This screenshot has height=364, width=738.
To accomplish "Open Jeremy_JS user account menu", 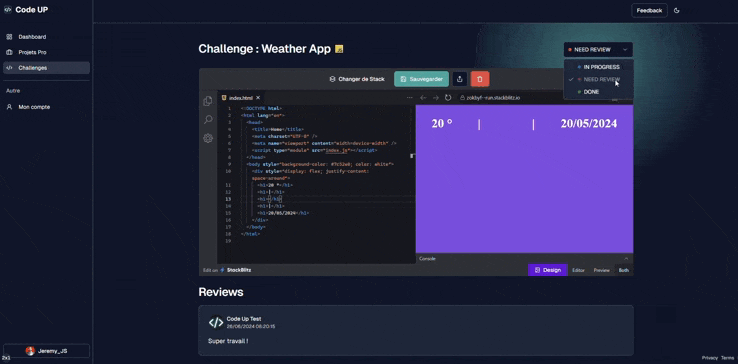I will click(46, 351).
